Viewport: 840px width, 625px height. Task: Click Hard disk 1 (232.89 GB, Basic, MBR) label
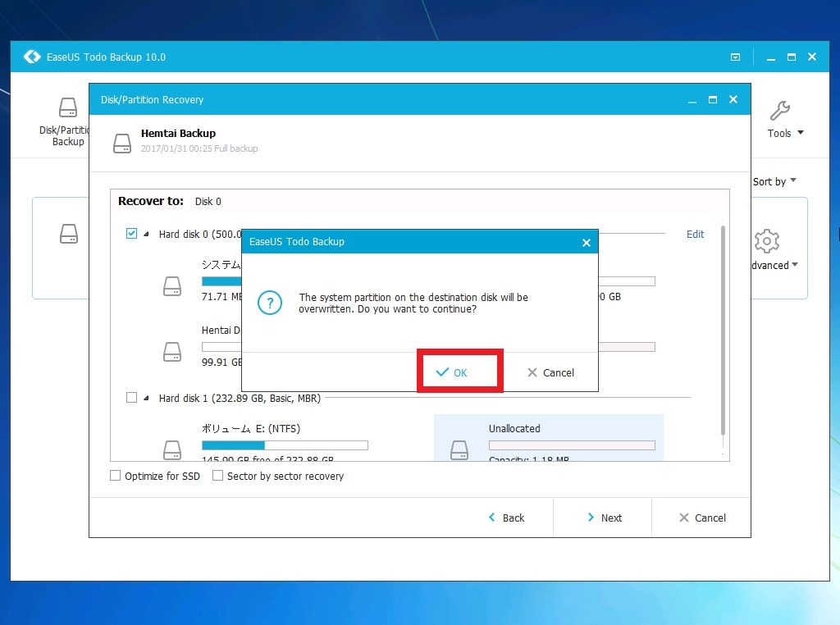click(x=240, y=398)
